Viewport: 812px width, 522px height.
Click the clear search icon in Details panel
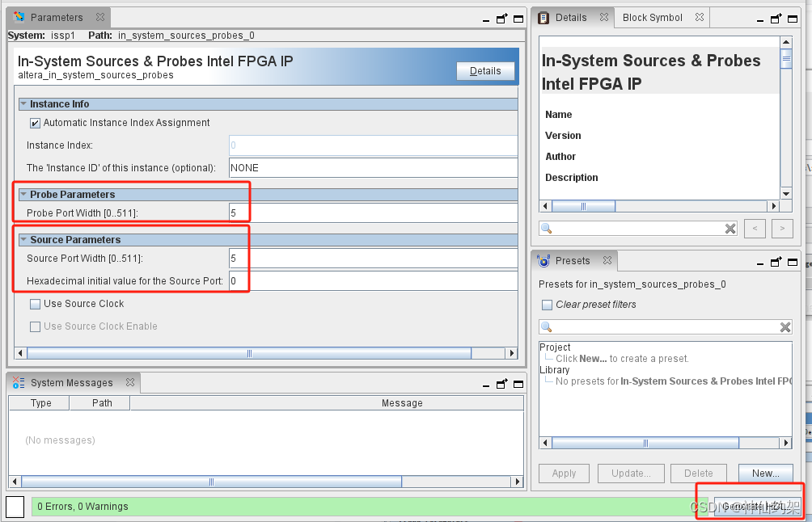tap(730, 229)
